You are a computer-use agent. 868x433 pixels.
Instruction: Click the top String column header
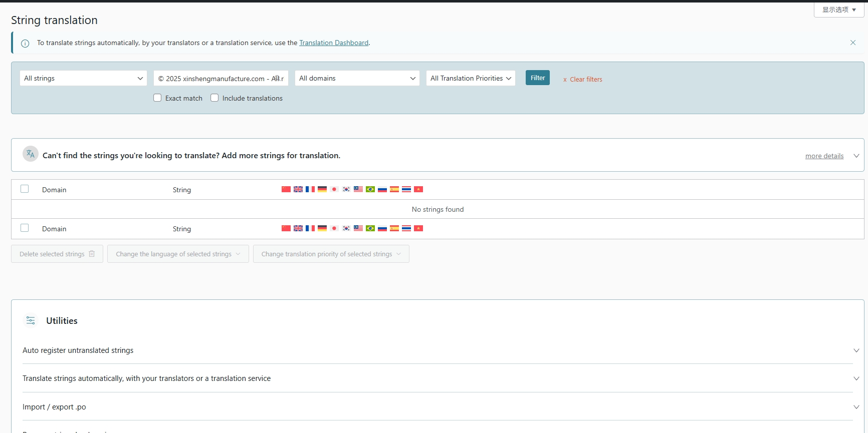pyautogui.click(x=182, y=190)
